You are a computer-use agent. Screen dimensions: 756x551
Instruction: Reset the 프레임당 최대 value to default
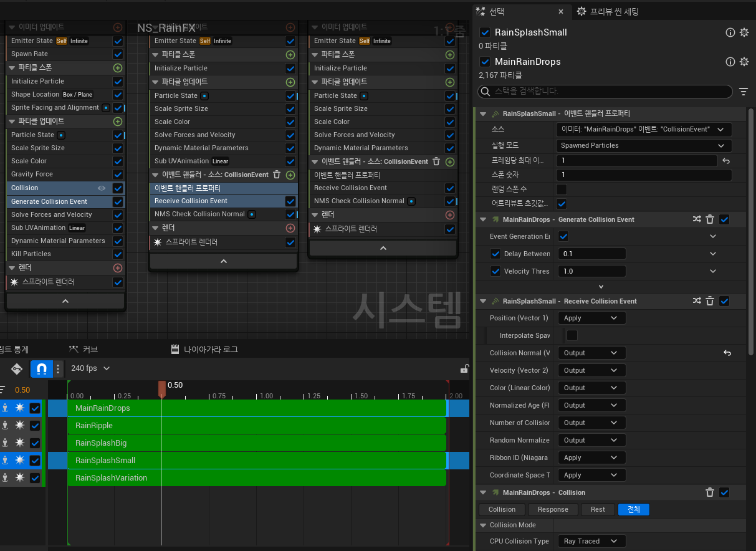pyautogui.click(x=726, y=161)
